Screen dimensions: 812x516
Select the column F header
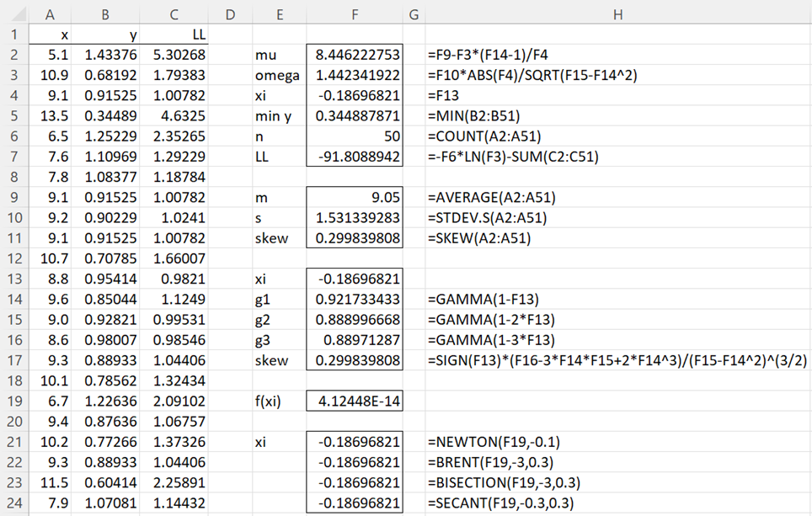[355, 14]
